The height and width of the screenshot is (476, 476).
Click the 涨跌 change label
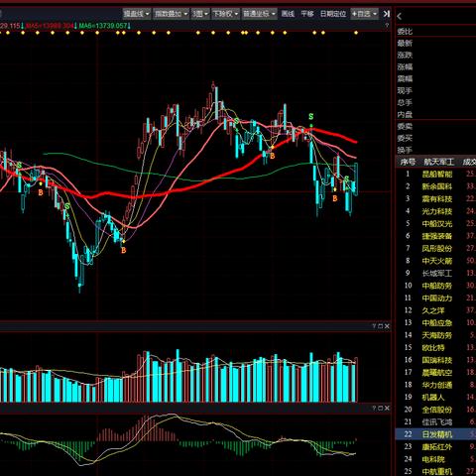pos(405,56)
